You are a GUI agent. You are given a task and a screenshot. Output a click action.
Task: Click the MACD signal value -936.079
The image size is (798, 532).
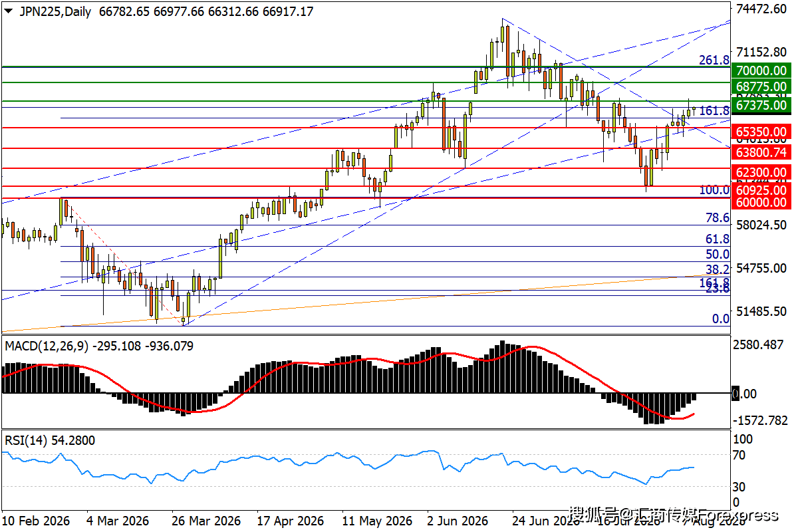point(169,346)
